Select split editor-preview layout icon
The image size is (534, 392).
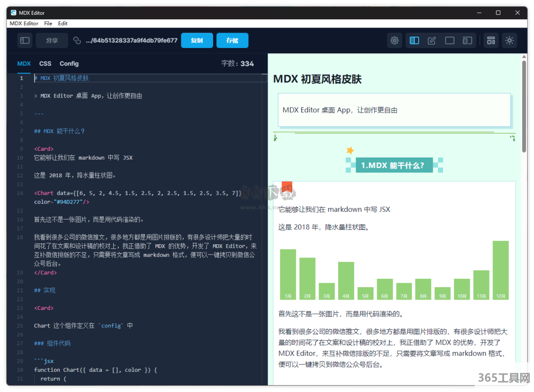tap(414, 41)
